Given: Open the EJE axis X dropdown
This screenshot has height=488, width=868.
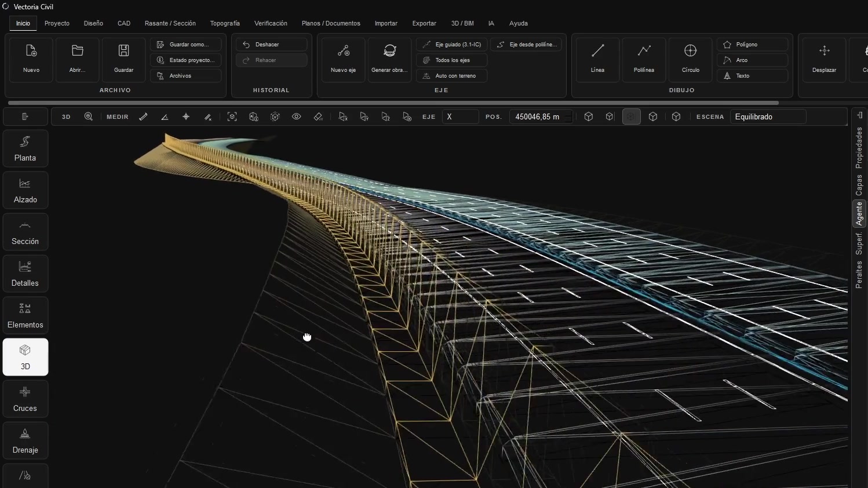Looking at the screenshot, I should click(460, 116).
